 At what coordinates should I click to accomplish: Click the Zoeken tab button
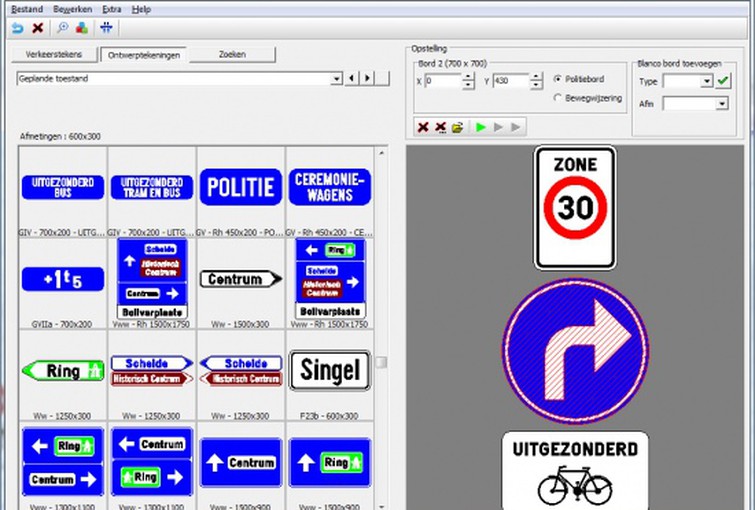point(232,55)
